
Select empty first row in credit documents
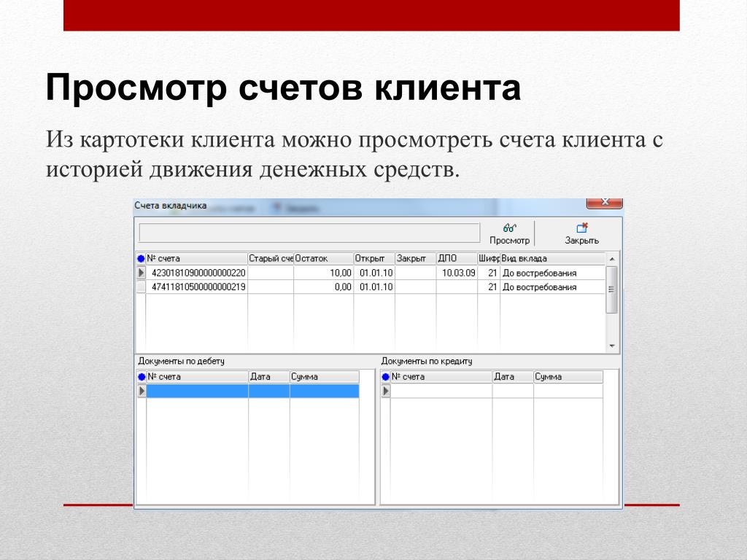click(496, 391)
